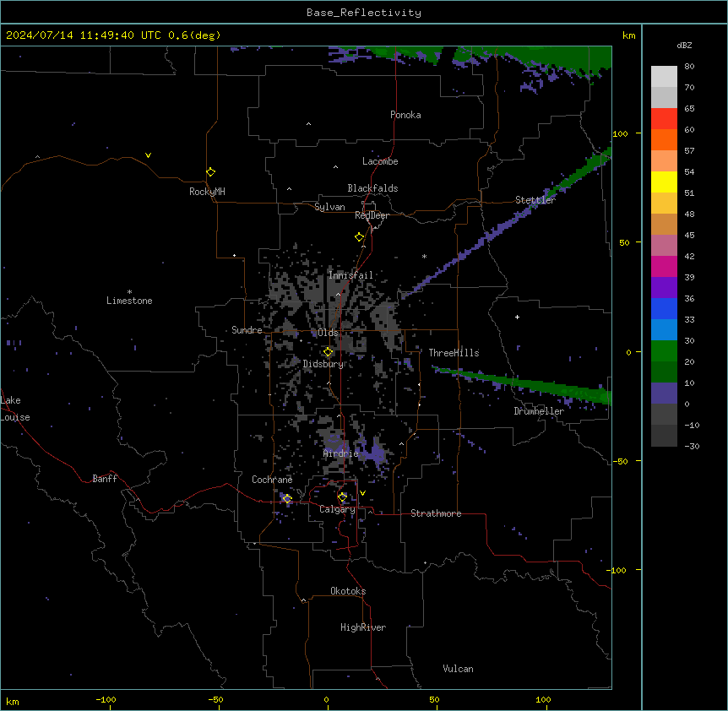
Task: Select the Calgary label
Action: (337, 509)
